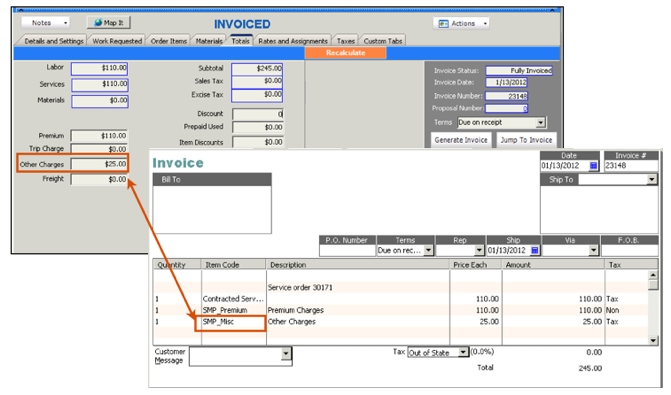Click the Invoice Number 23148 field
671x395 pixels.
click(x=507, y=96)
